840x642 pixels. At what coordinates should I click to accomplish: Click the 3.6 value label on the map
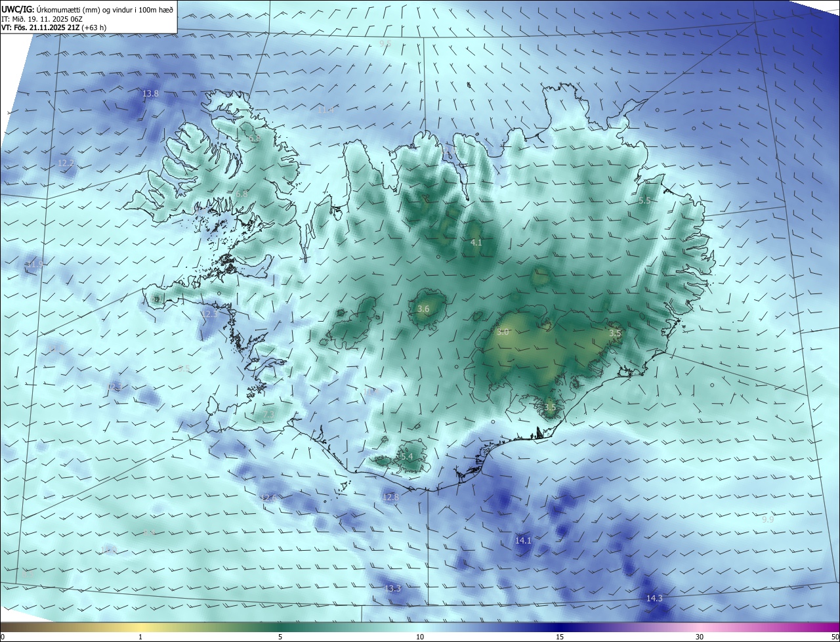click(423, 309)
